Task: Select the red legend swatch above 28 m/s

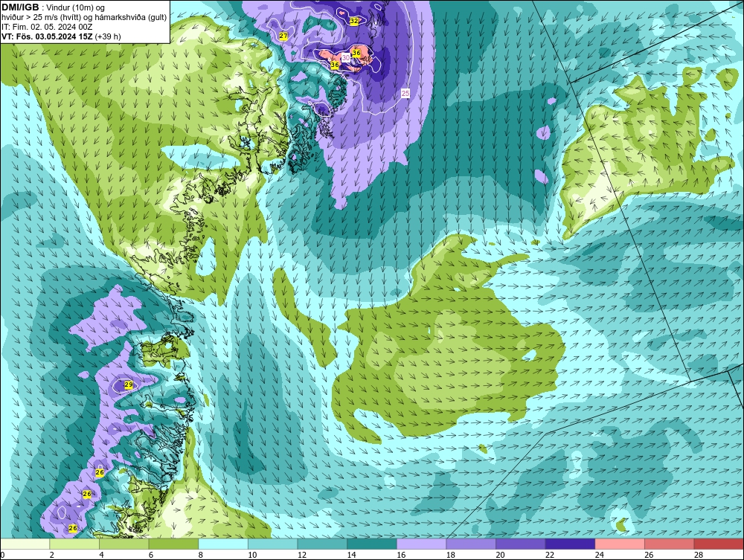Action: (x=719, y=544)
